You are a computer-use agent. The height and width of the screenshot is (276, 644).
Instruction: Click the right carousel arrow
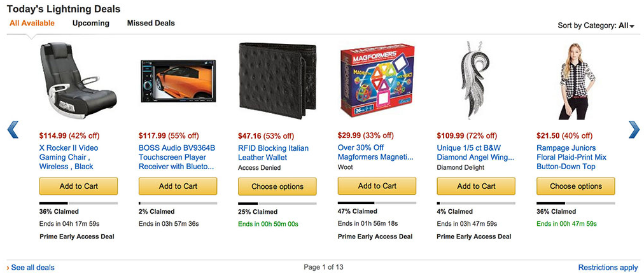tap(633, 129)
